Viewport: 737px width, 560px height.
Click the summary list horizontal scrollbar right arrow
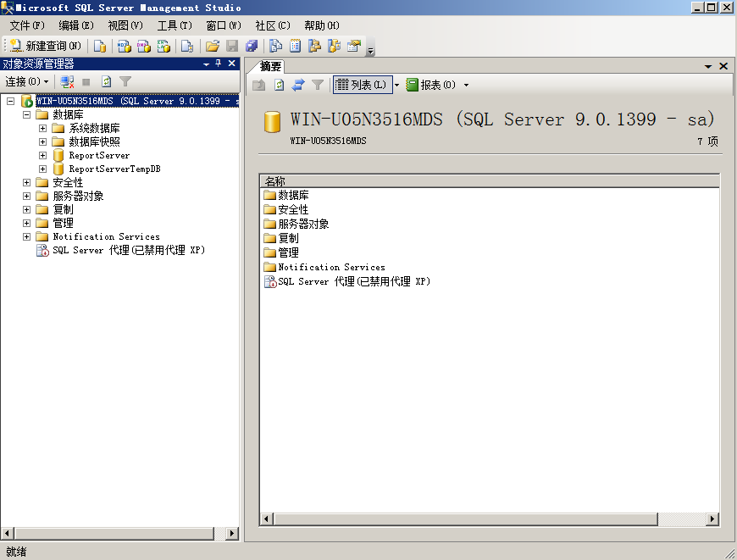[712, 519]
